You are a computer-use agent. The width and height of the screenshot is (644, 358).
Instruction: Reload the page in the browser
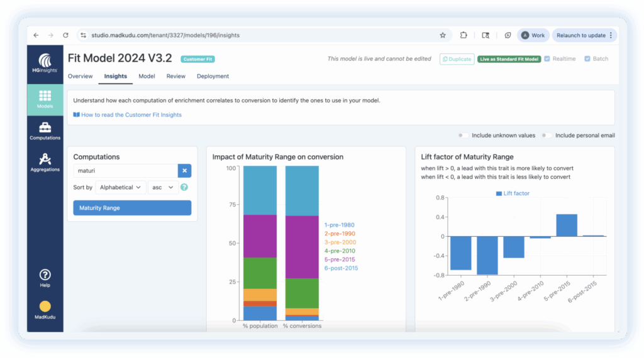click(65, 36)
